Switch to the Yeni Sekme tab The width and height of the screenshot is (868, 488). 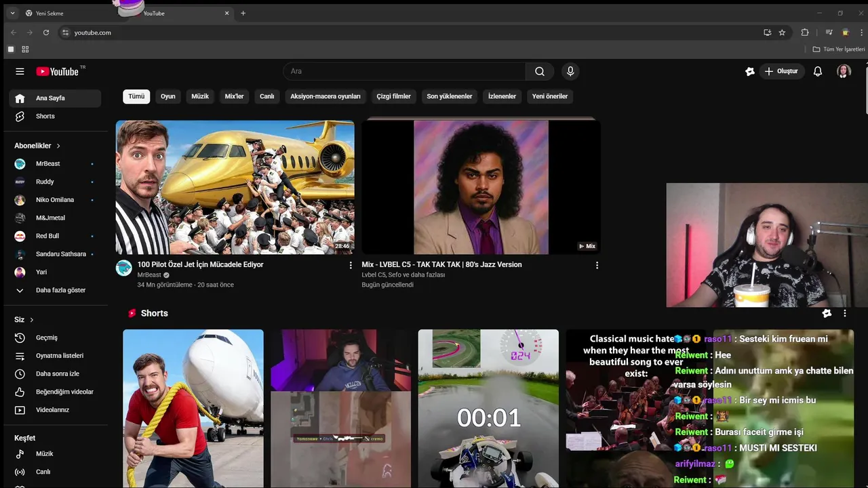click(x=68, y=13)
